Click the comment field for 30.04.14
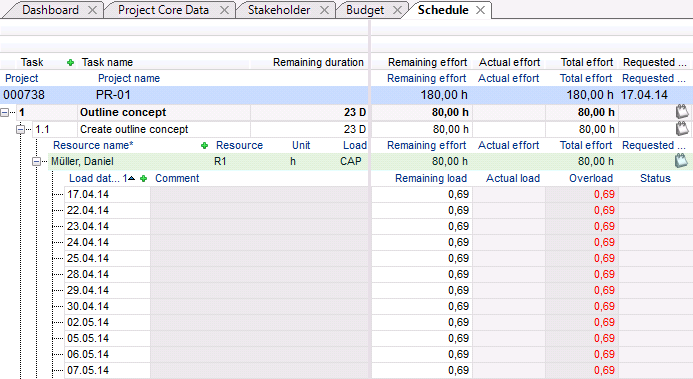 259,306
